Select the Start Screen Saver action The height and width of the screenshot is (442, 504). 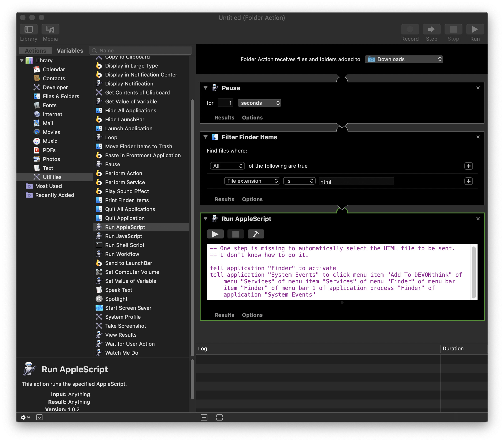coord(128,308)
